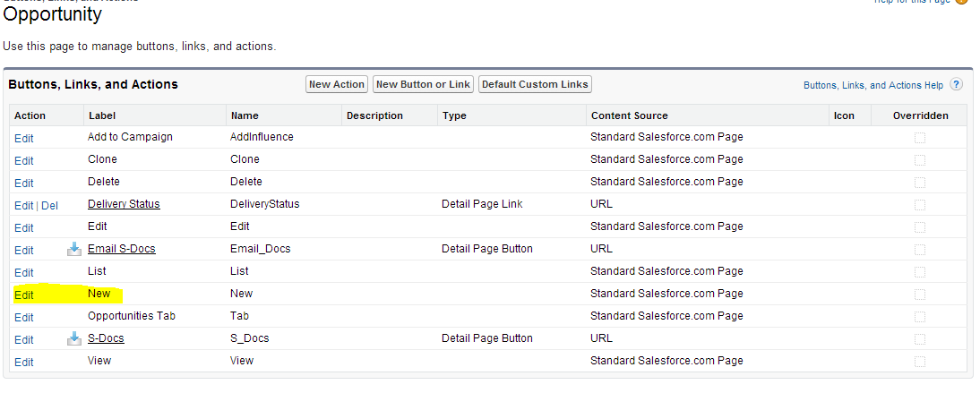Image resolution: width=980 pixels, height=393 pixels.
Task: Toggle Overridden checkbox in Add to Campaign row
Action: coord(920,138)
